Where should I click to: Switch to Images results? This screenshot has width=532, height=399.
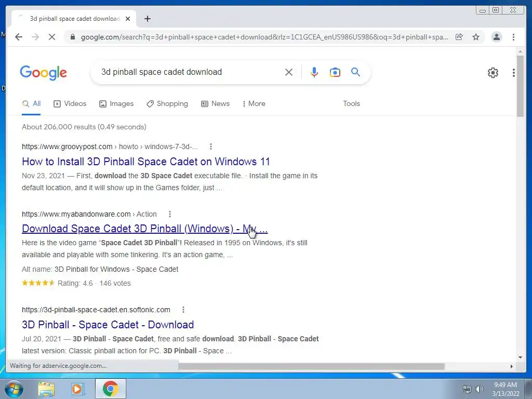coord(116,104)
